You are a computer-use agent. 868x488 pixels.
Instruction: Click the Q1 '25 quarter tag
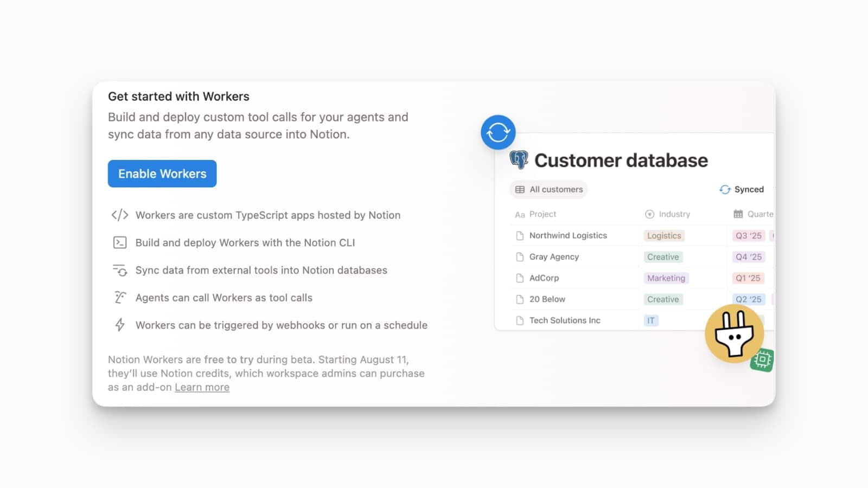coord(748,278)
